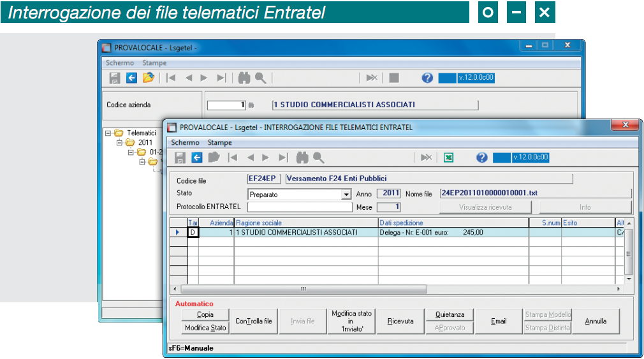Open the Stato dropdown showing Preparato
This screenshot has width=644, height=359.
[346, 194]
